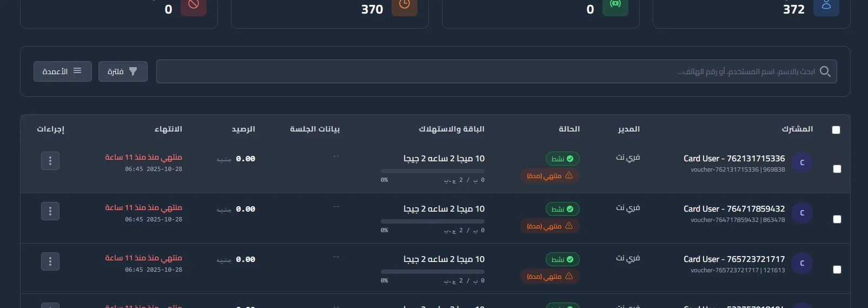Click the blue subscribers icon beside 372
868x308 pixels.
pyautogui.click(x=826, y=5)
